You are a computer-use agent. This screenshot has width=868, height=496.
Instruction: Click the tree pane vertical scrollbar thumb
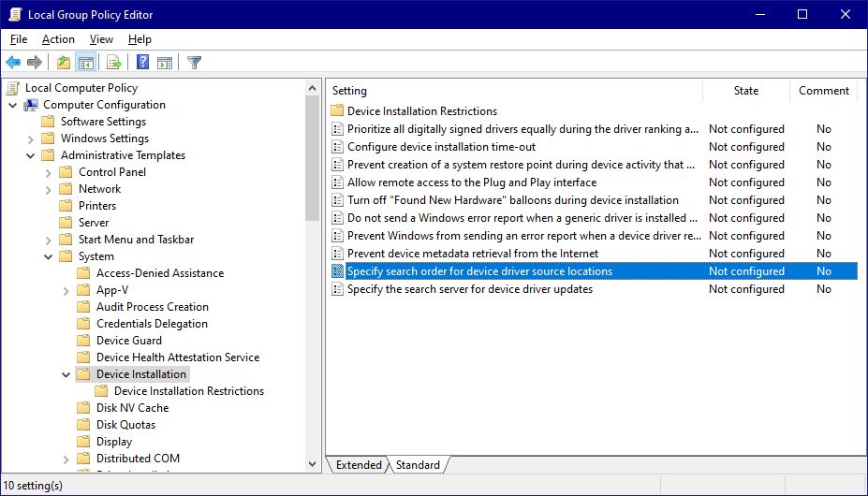tap(312, 159)
